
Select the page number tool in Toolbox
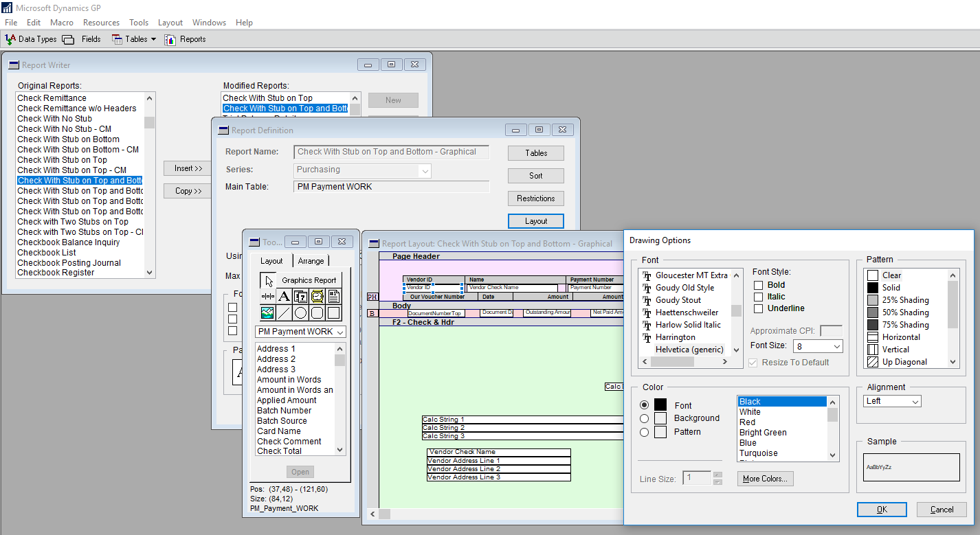coord(334,297)
